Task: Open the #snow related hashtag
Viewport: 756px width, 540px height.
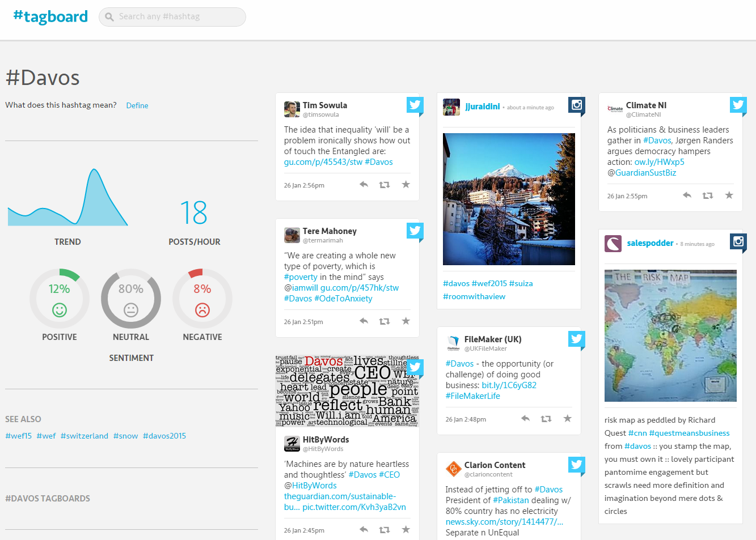Action: tap(126, 436)
